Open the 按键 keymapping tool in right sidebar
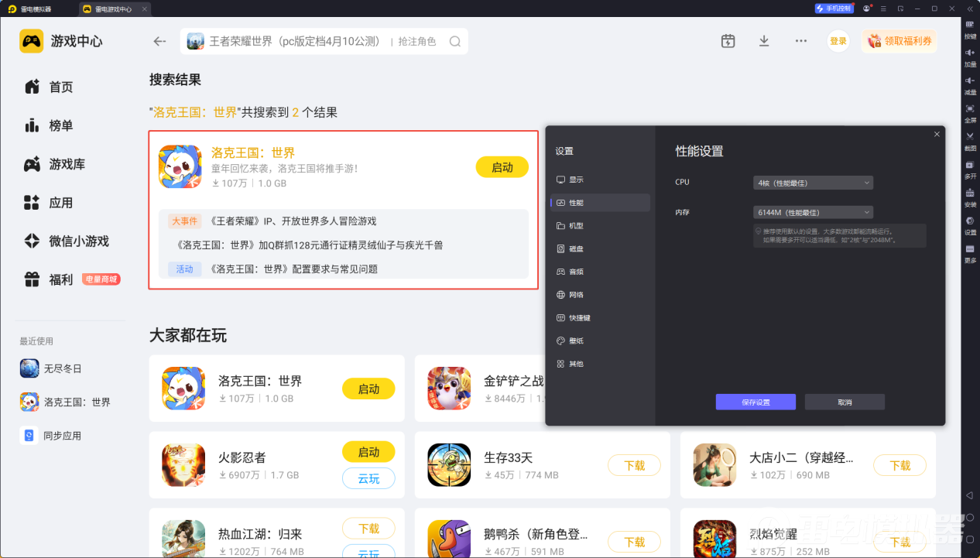 click(x=970, y=29)
